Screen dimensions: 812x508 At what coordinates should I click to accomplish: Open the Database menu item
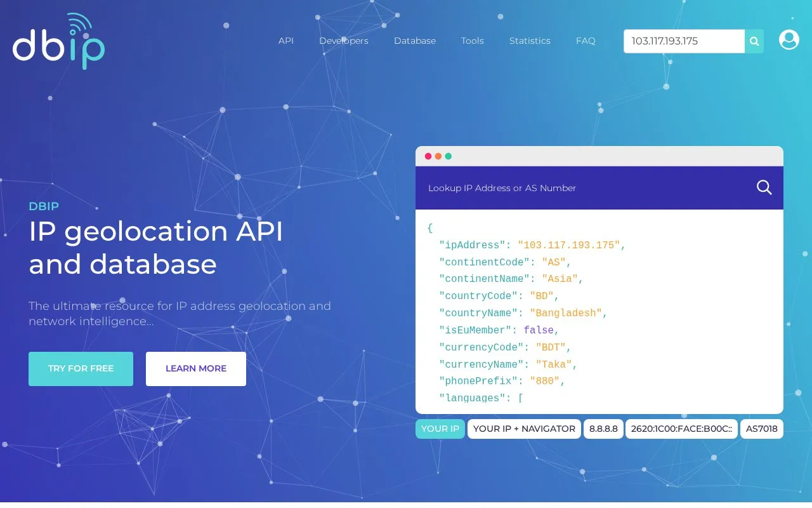(415, 41)
